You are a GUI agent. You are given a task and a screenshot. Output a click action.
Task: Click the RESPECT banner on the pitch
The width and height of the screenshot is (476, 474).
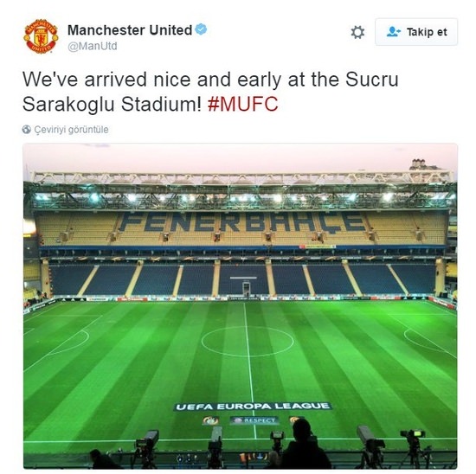[x=254, y=420]
